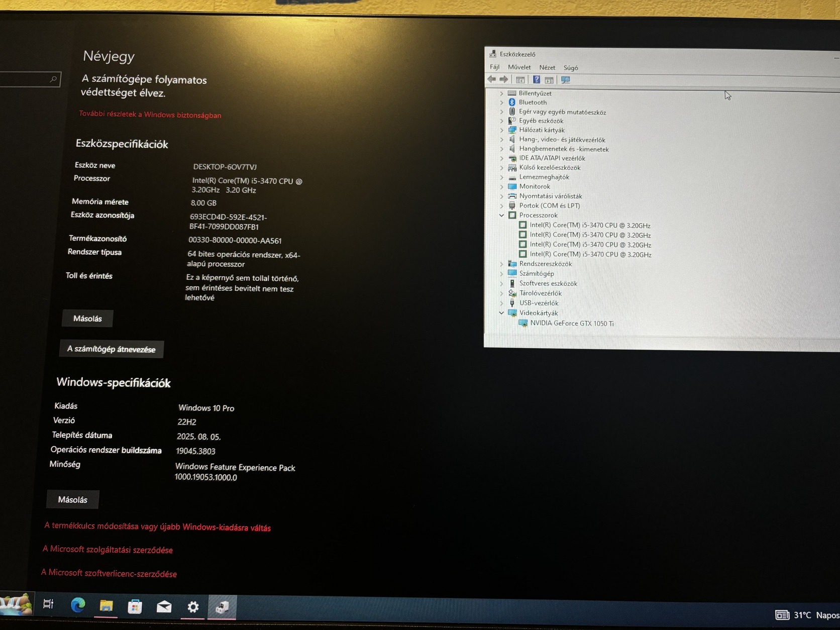The height and width of the screenshot is (630, 840).
Task: Click the mouse icon beside Egér vagy egyéb mutatóeszköz
Action: point(512,112)
